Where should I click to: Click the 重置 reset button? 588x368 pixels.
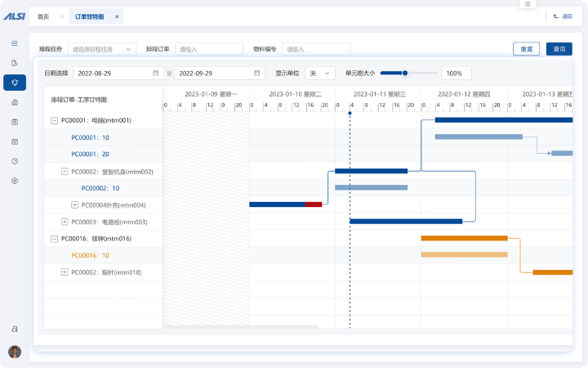point(526,49)
